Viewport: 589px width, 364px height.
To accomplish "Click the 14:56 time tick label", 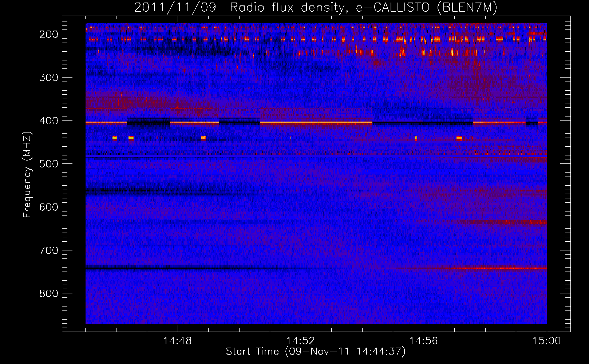I will pos(424,341).
